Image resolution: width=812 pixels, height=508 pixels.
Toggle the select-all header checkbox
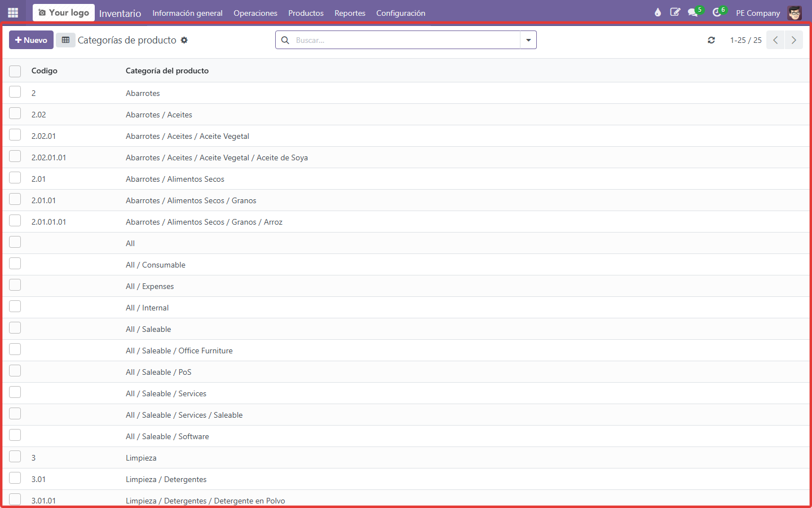click(x=15, y=71)
